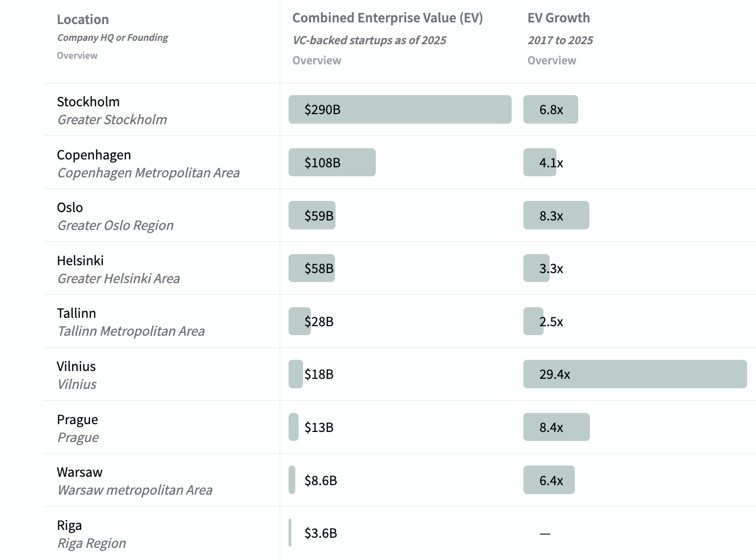Select the Vilnius location name

click(77, 367)
